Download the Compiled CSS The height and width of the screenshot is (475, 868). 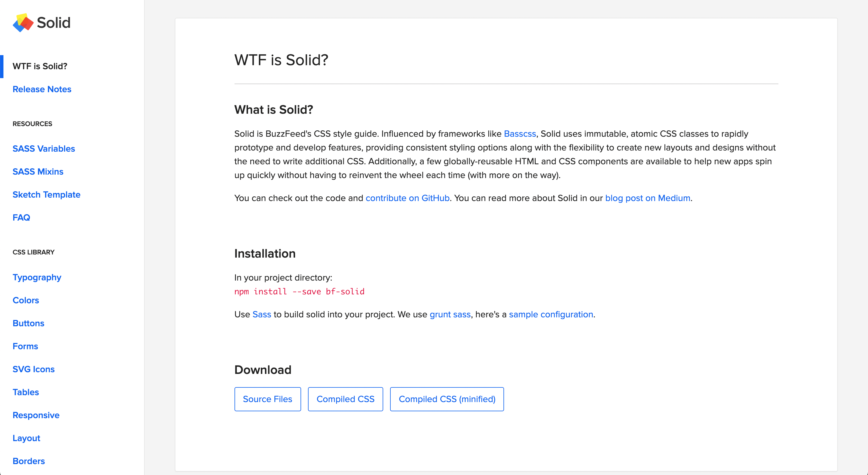[x=345, y=399]
